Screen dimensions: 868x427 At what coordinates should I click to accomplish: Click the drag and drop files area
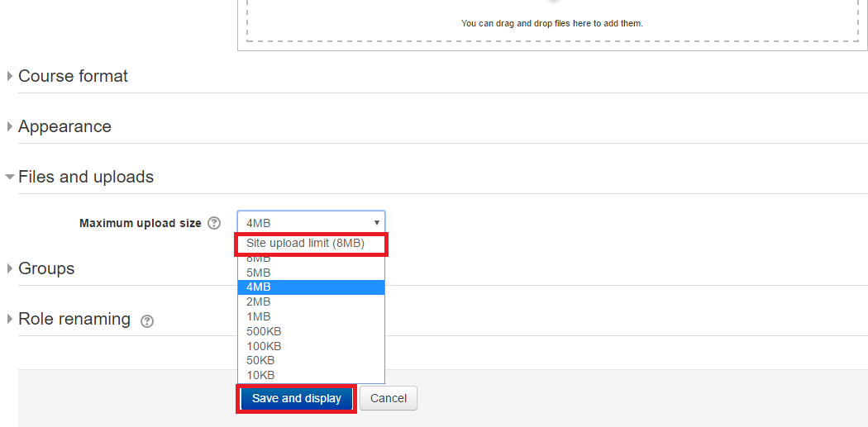click(551, 23)
